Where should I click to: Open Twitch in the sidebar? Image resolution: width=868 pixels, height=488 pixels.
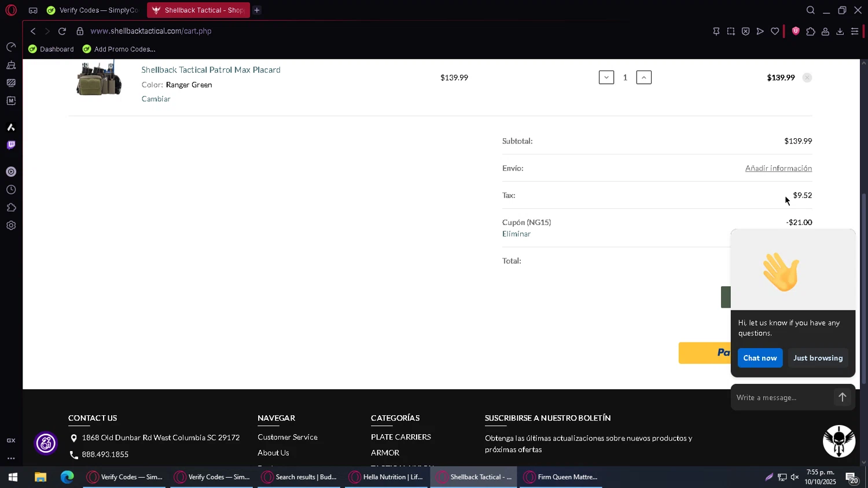(x=11, y=145)
